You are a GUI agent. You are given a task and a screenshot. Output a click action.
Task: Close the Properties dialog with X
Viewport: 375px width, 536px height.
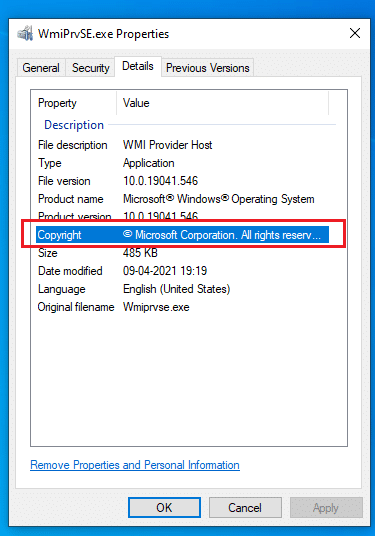coord(355,33)
